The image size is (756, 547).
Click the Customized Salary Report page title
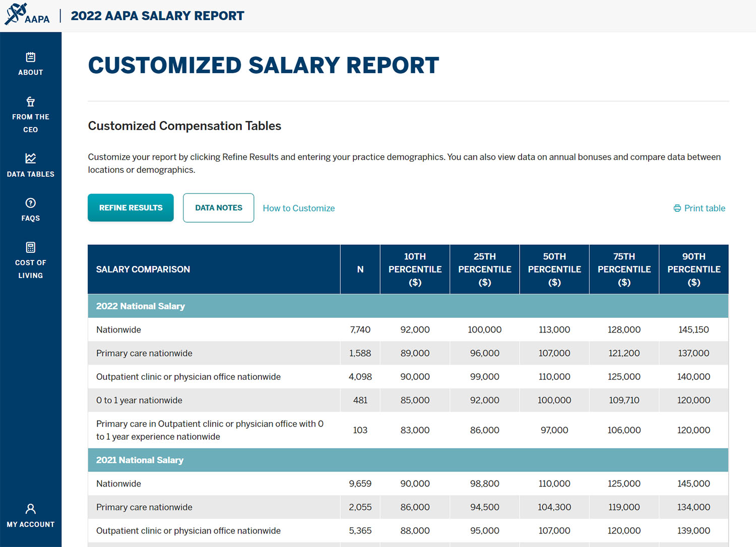tap(264, 65)
